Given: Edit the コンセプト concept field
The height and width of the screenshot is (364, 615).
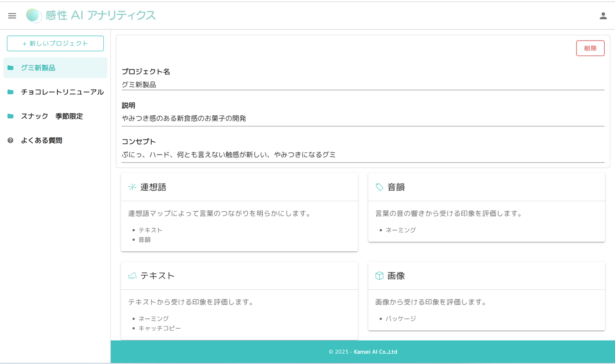Looking at the screenshot, I should point(363,155).
